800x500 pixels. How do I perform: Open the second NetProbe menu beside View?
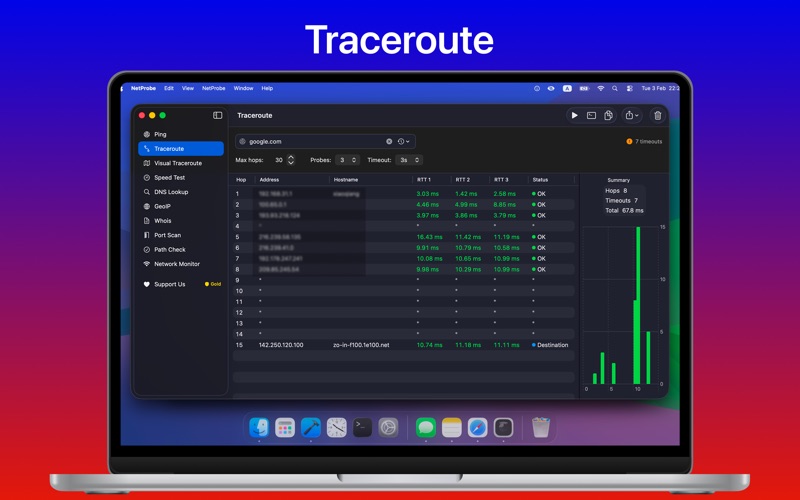click(214, 88)
